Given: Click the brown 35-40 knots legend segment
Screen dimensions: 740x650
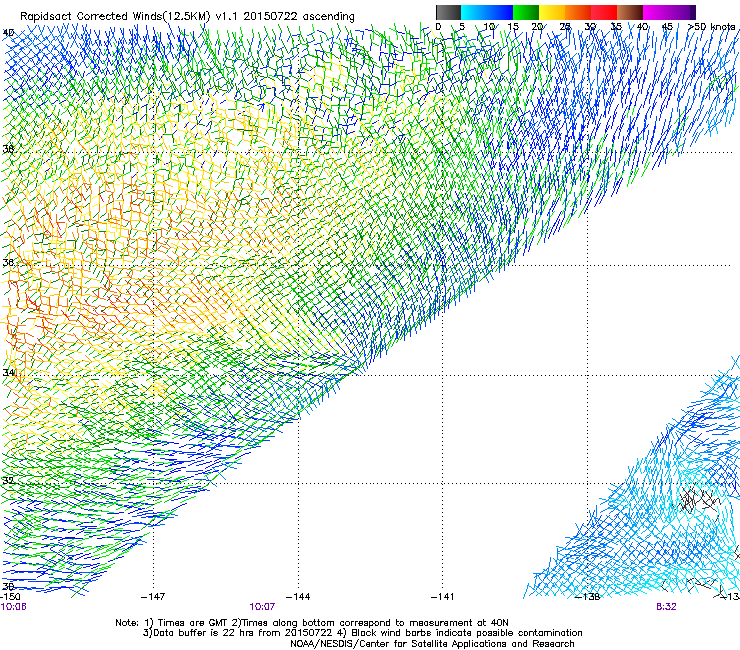Looking at the screenshot, I should click(630, 12).
